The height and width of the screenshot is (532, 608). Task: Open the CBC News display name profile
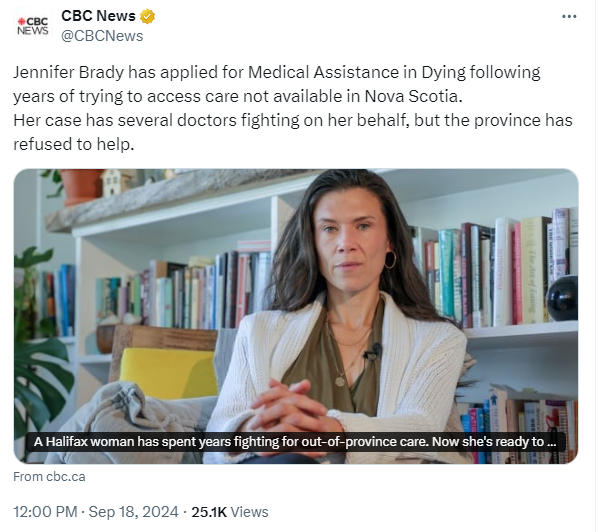[98, 16]
